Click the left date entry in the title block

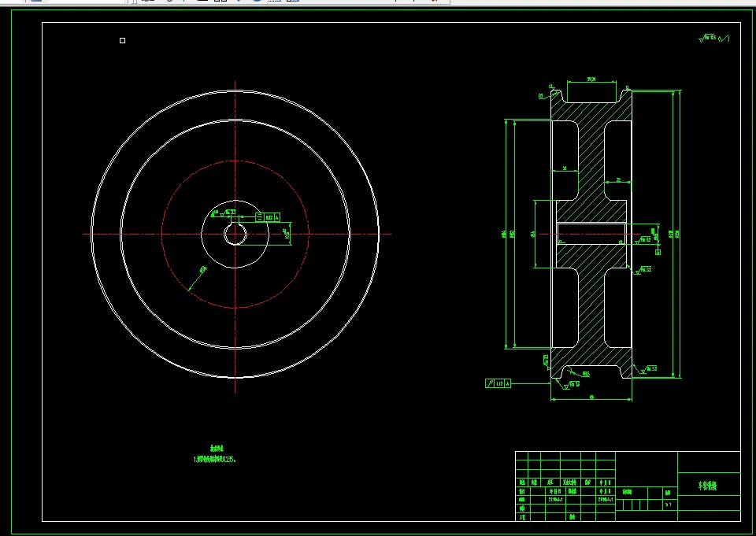click(x=555, y=500)
